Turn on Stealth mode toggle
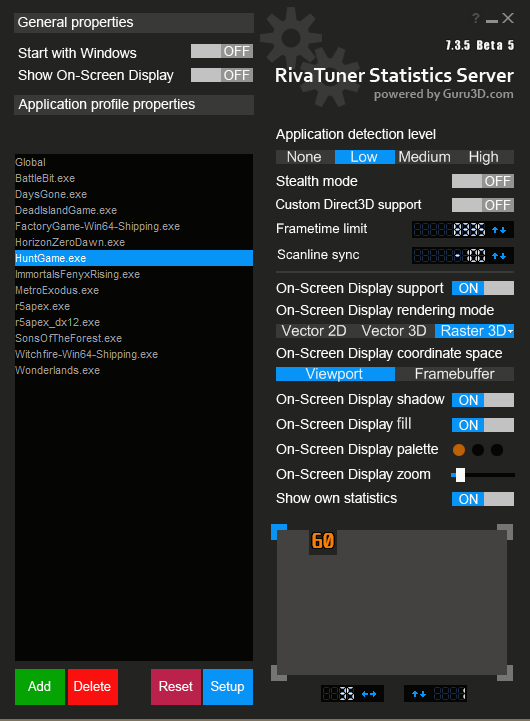530x721 pixels. click(483, 181)
